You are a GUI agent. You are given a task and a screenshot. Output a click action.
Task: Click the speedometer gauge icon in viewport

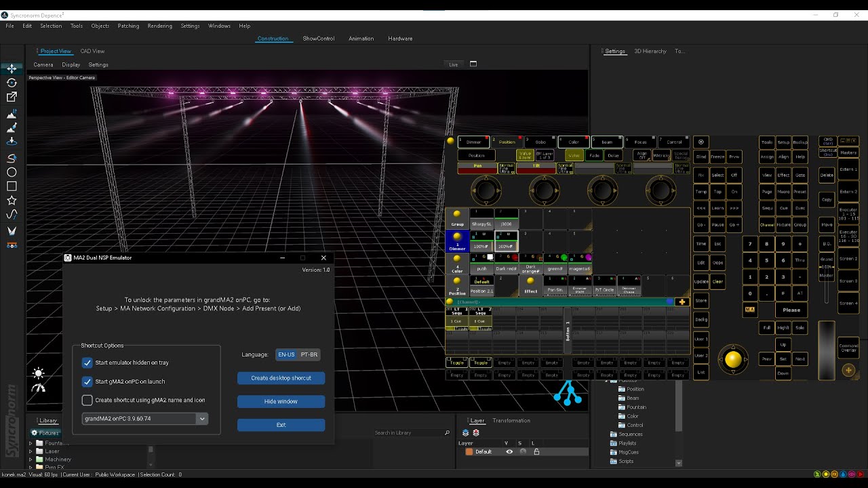39,388
